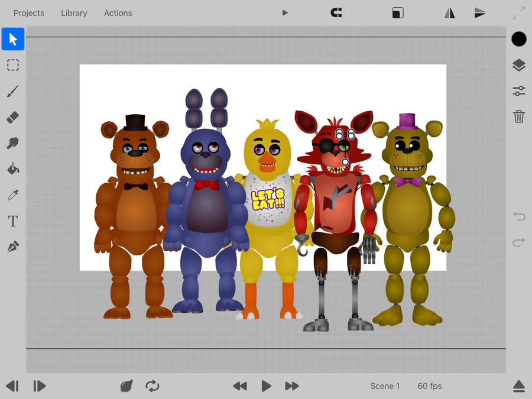Viewport: 532px width, 399px height.
Task: Step back one frame
Action: (12, 386)
